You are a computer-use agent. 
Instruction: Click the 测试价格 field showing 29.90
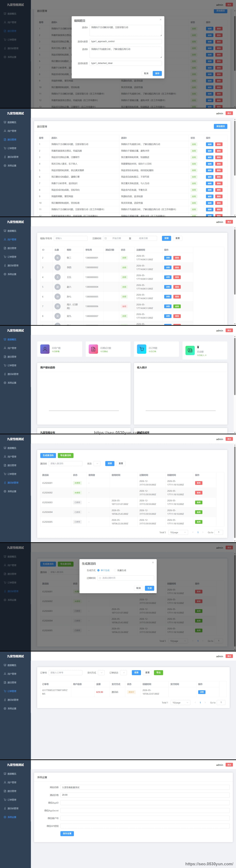coord(145,795)
